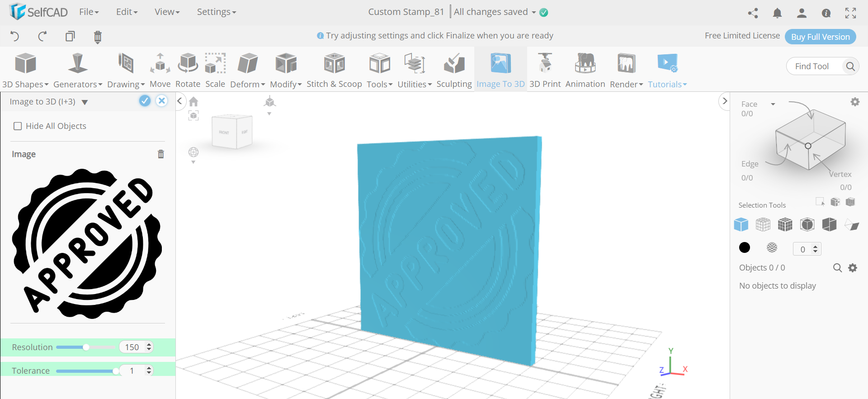Open the Tools toolbar item
This screenshot has height=399, width=868.
pyautogui.click(x=379, y=70)
